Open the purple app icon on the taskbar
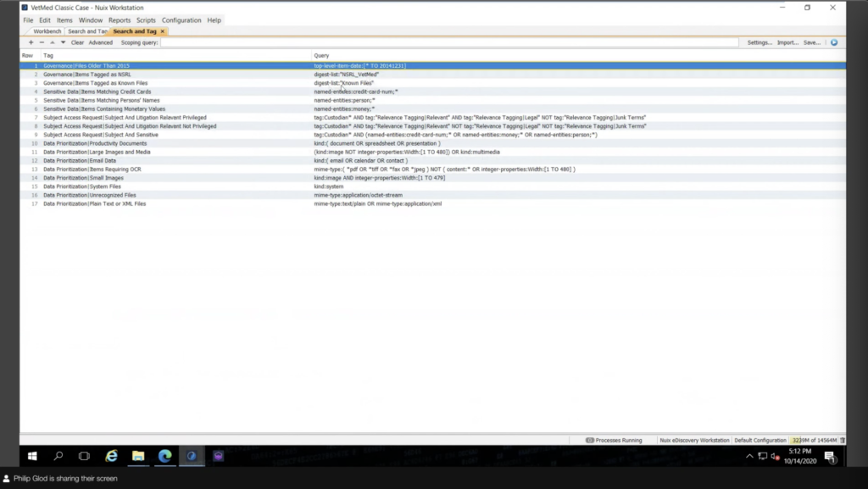This screenshot has height=489, width=868. click(x=218, y=456)
